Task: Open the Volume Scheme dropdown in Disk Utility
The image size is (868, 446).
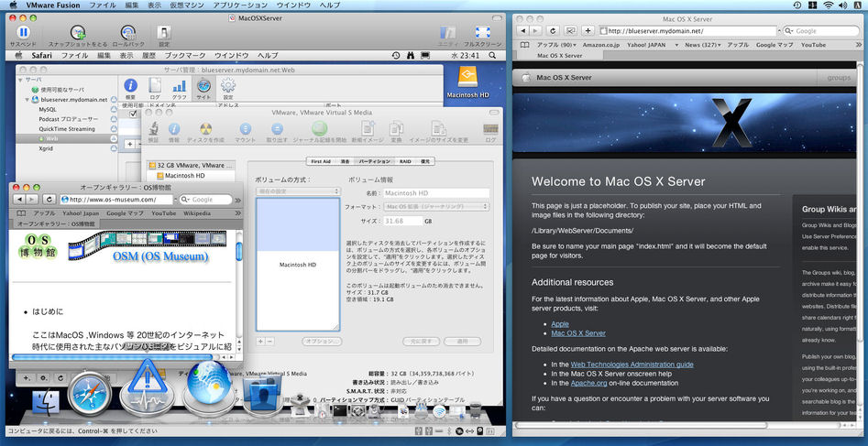Action: point(298,191)
